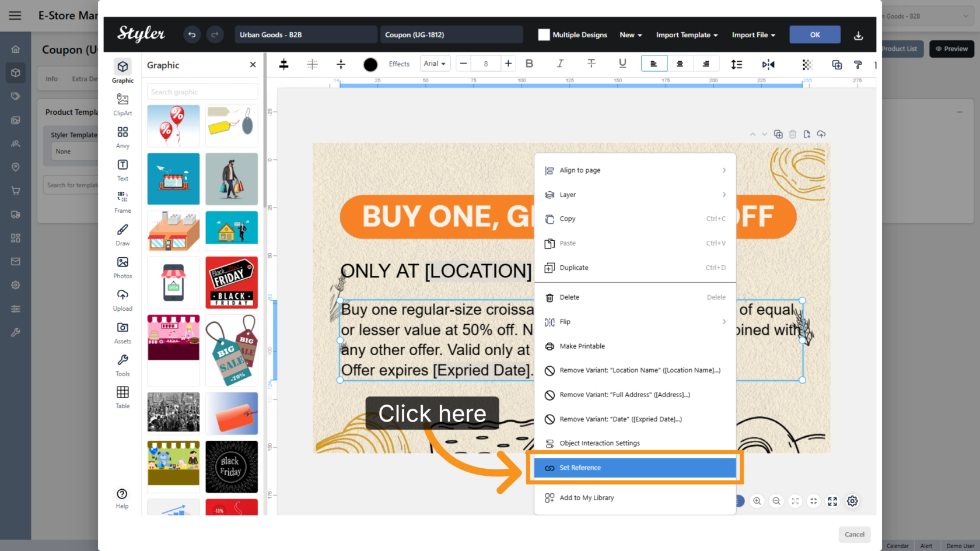980x551 pixels.
Task: Remove the "Full Address" variant
Action: pos(635,395)
